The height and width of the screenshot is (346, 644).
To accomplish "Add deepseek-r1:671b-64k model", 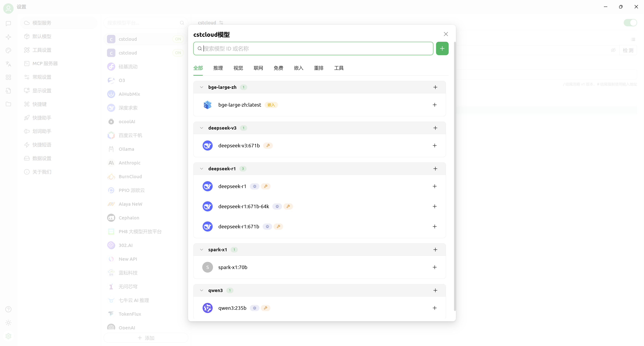I will pyautogui.click(x=435, y=206).
